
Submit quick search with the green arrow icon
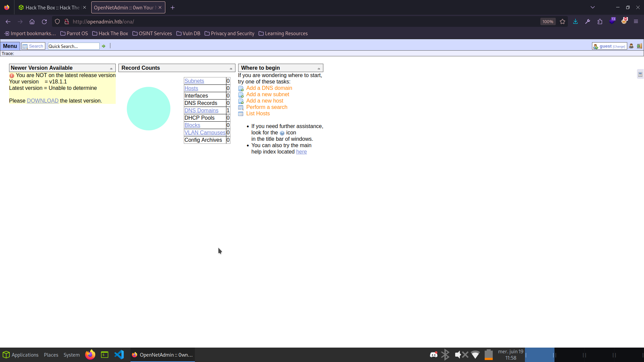(x=104, y=46)
